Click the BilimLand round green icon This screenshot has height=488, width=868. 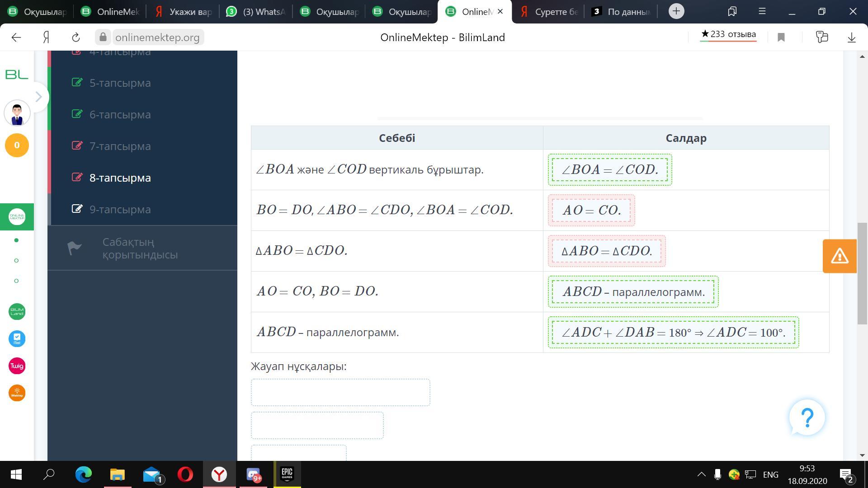(x=17, y=312)
